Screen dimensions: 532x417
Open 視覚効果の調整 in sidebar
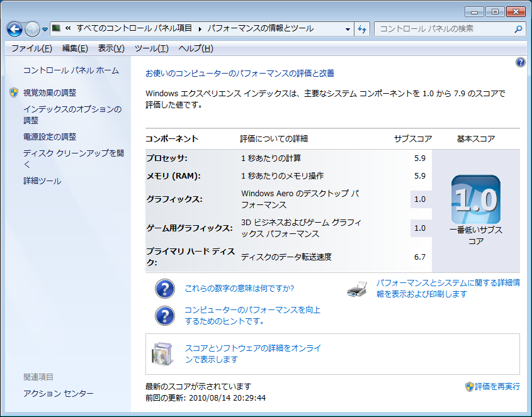(50, 92)
